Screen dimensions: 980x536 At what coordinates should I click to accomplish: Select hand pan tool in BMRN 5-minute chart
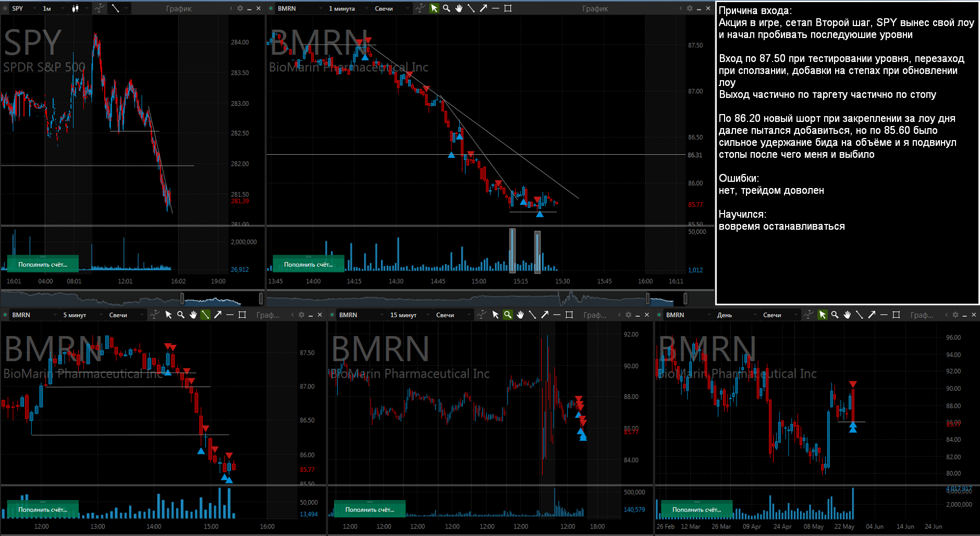point(193,315)
